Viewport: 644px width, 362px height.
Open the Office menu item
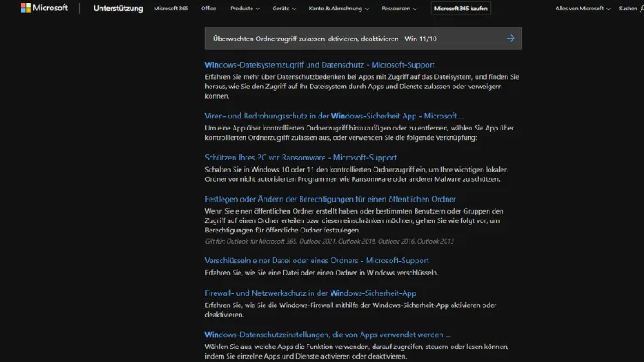pyautogui.click(x=209, y=9)
